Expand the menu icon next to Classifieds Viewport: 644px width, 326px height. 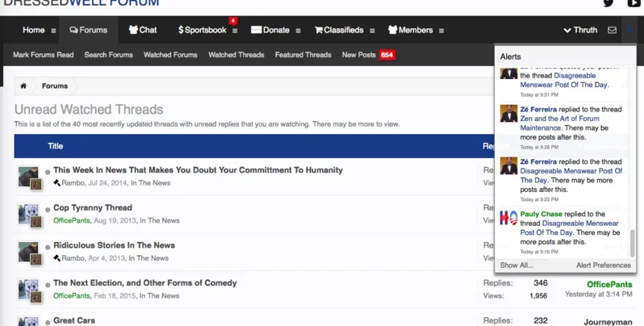coord(372,31)
